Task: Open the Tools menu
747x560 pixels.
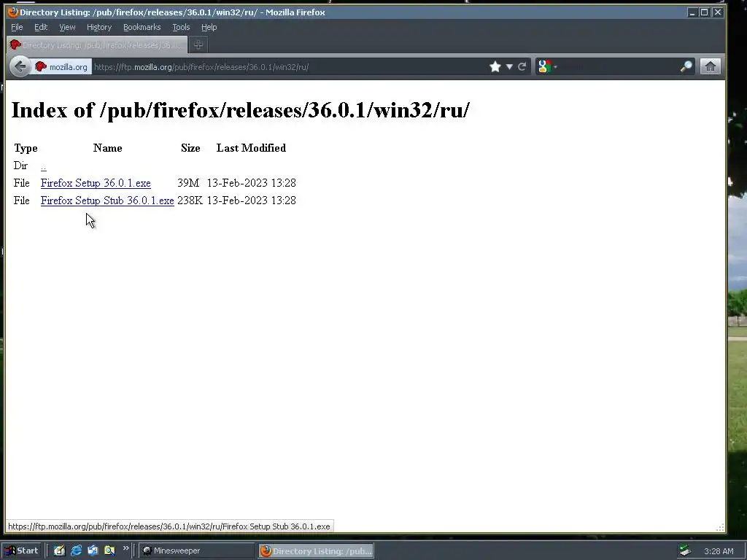Action: coord(181,27)
